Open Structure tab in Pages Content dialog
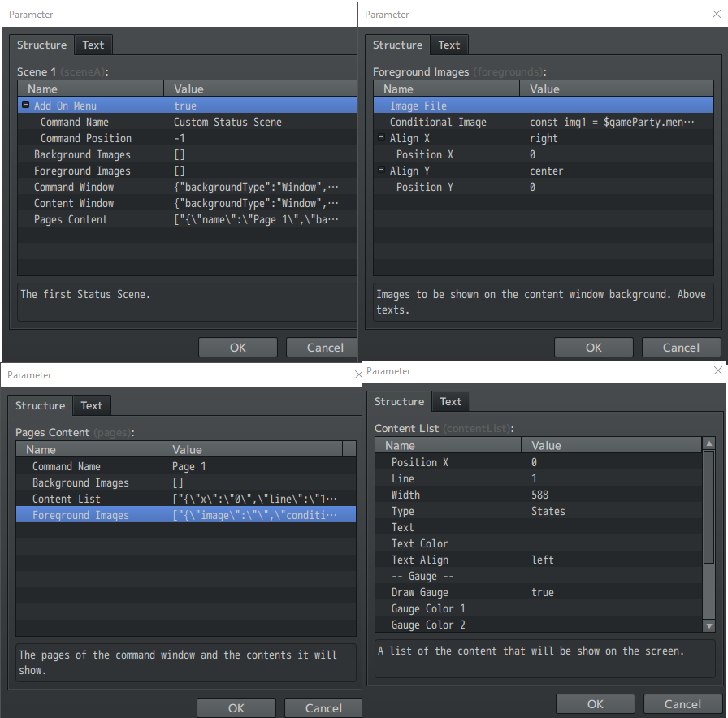 tap(40, 405)
